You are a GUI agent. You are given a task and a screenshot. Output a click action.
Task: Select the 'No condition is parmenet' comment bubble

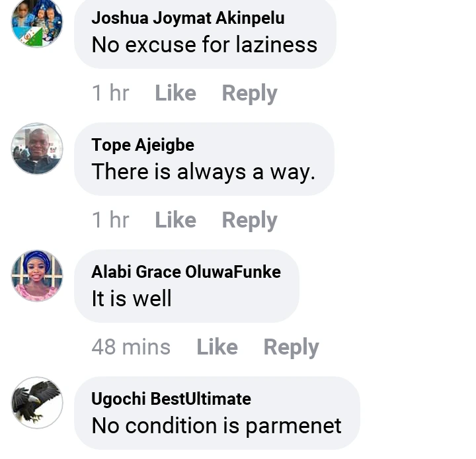click(217, 413)
